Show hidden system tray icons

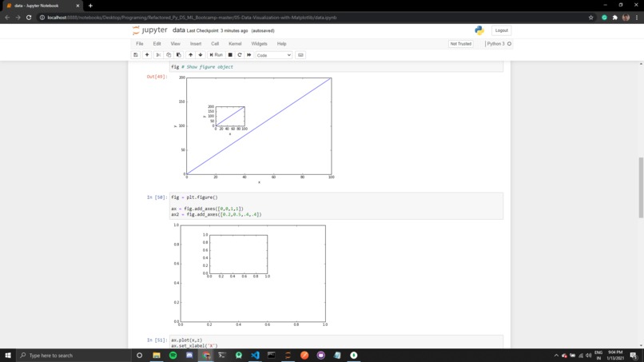pyautogui.click(x=556, y=356)
